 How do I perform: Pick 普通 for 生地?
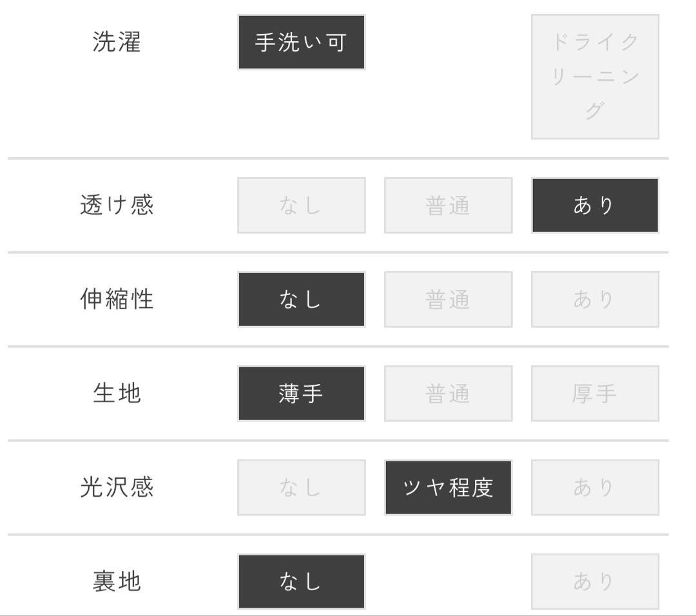pos(447,394)
